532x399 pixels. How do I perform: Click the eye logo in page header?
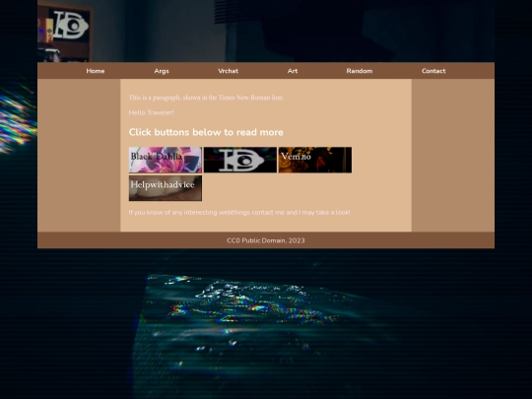click(71, 25)
